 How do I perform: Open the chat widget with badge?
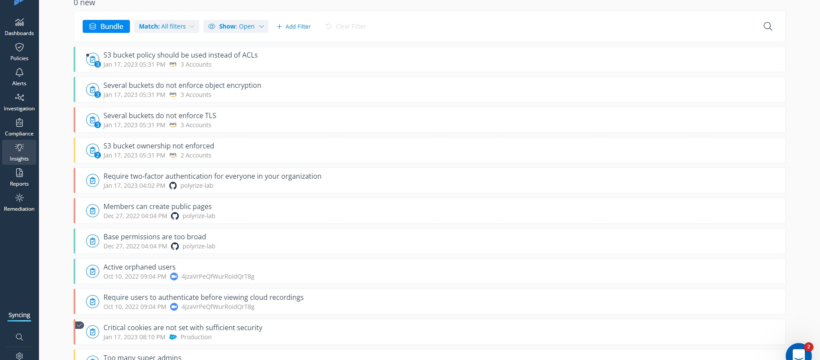tap(799, 353)
